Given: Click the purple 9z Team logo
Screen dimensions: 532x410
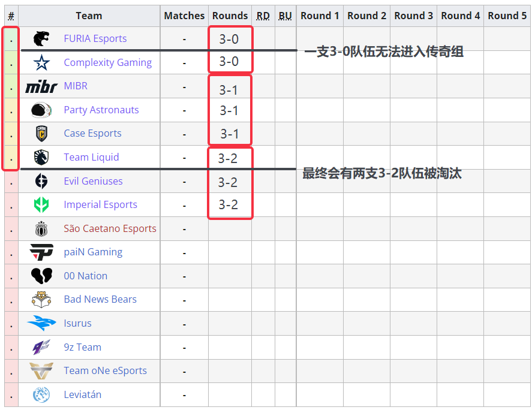Looking at the screenshot, I should (41, 347).
